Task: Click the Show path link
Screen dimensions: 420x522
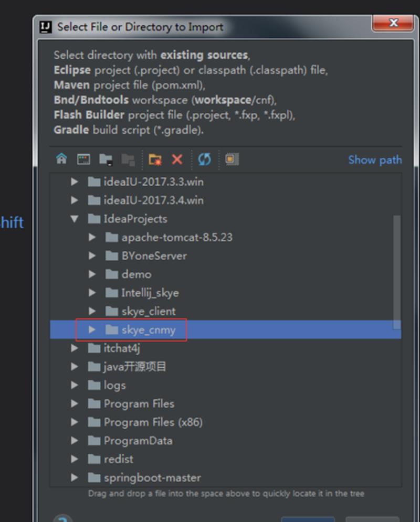Action: [375, 160]
